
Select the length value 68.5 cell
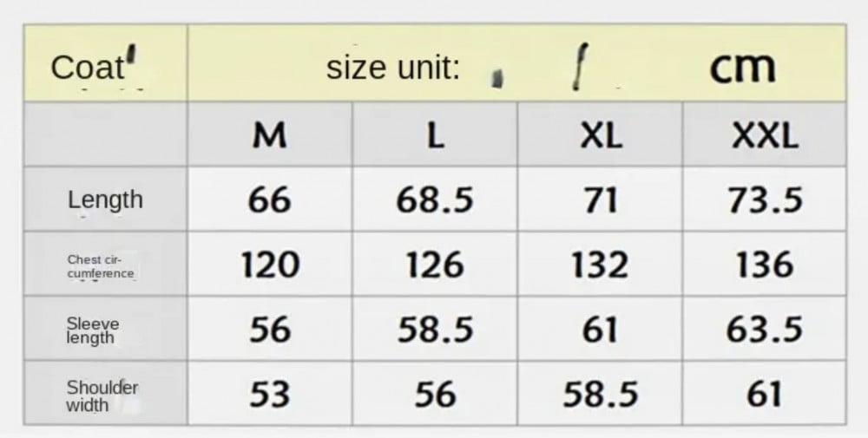pyautogui.click(x=435, y=199)
